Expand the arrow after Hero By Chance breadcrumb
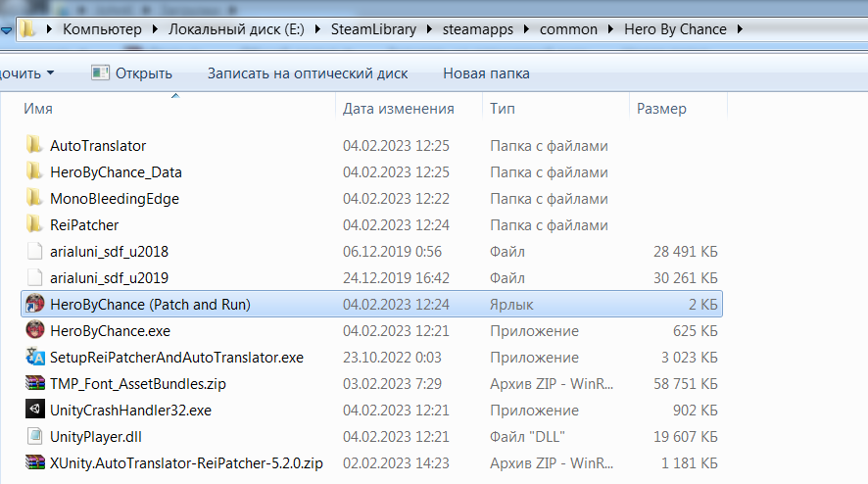 pyautogui.click(x=740, y=29)
